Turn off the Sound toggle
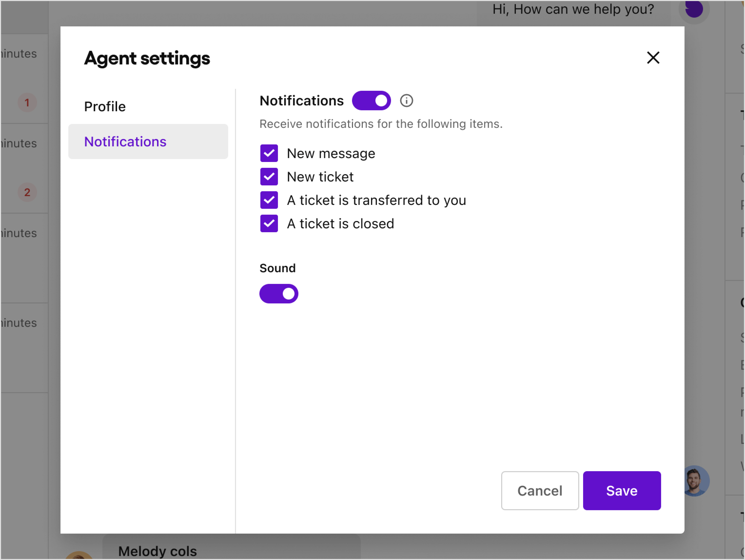Image resolution: width=745 pixels, height=560 pixels. tap(279, 293)
